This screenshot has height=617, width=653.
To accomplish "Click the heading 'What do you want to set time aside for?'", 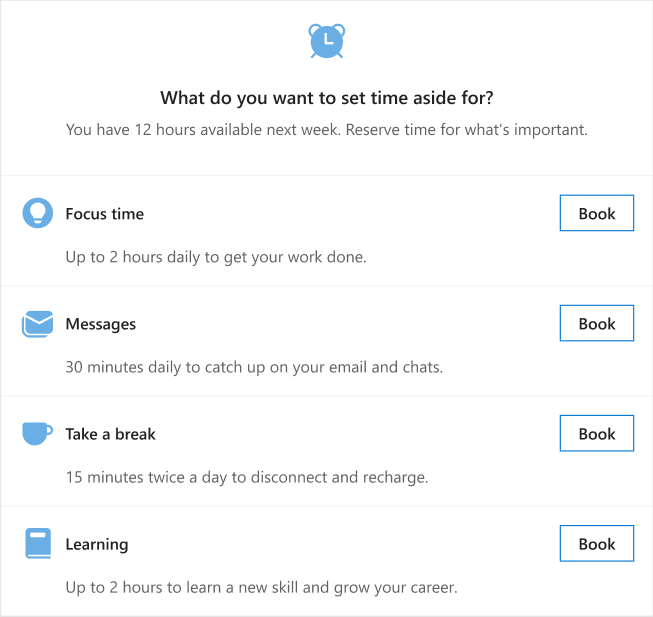I will click(x=327, y=98).
